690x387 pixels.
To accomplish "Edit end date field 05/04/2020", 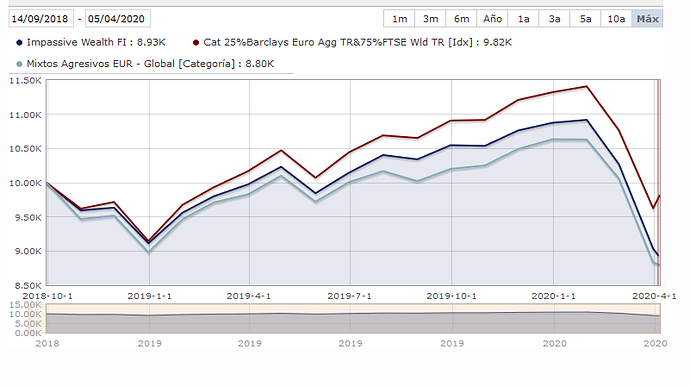I will pos(117,19).
